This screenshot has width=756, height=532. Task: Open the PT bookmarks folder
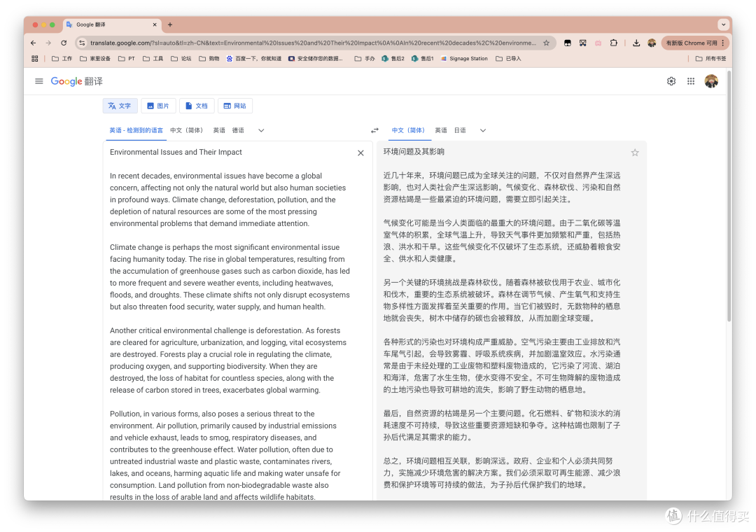click(x=127, y=58)
